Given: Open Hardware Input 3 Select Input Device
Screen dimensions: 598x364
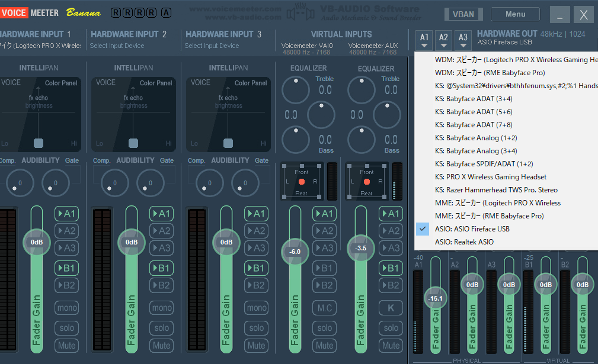Looking at the screenshot, I should click(x=212, y=46).
